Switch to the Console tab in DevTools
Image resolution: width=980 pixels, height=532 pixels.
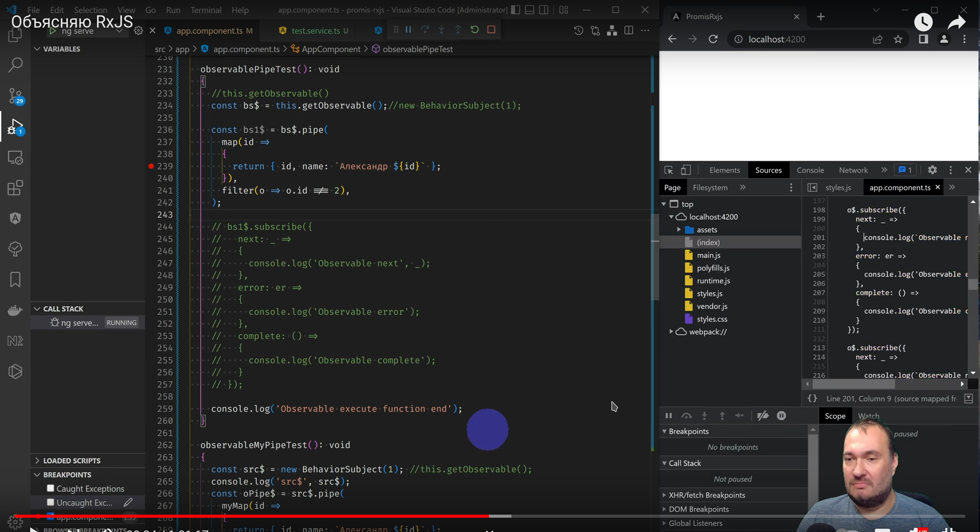coord(810,170)
